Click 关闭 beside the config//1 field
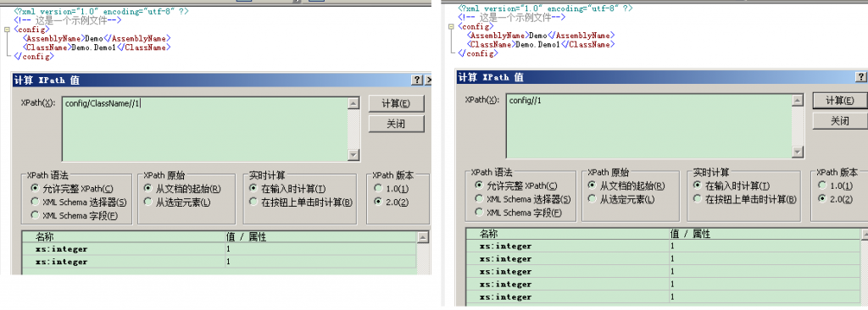 [x=840, y=120]
